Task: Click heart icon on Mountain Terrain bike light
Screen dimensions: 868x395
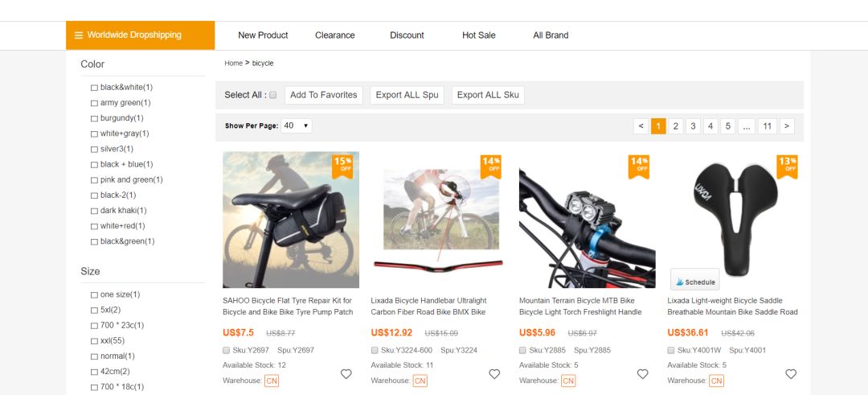Action: coord(642,374)
